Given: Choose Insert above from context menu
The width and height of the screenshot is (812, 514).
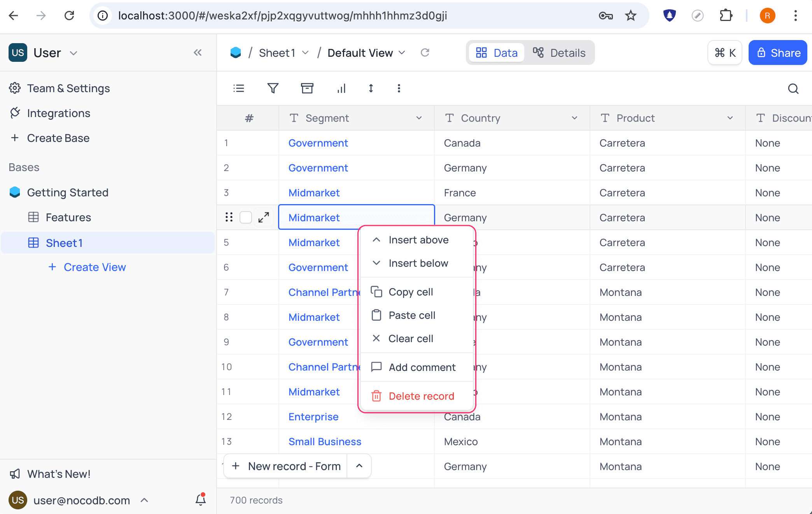Looking at the screenshot, I should (418, 240).
